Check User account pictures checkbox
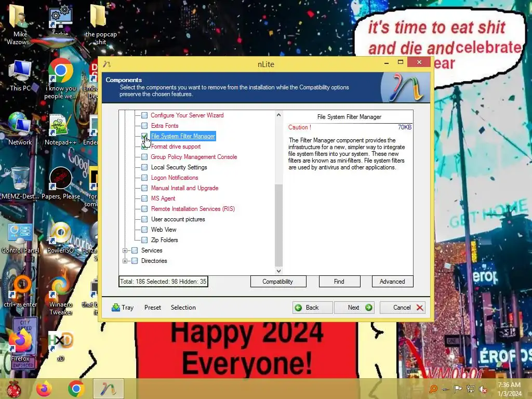Screen dimensions: 532x399 [144, 219]
